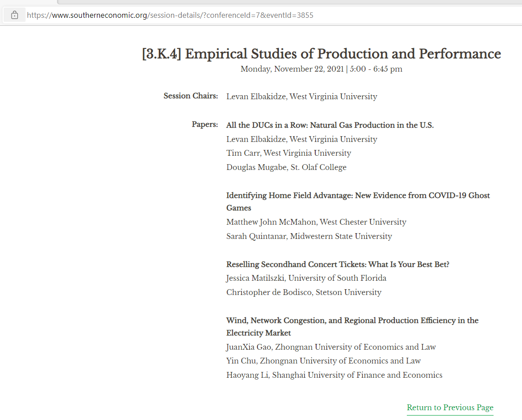The width and height of the screenshot is (522, 420).
Task: Click the session title heading 3.K.4
Action: tap(321, 54)
